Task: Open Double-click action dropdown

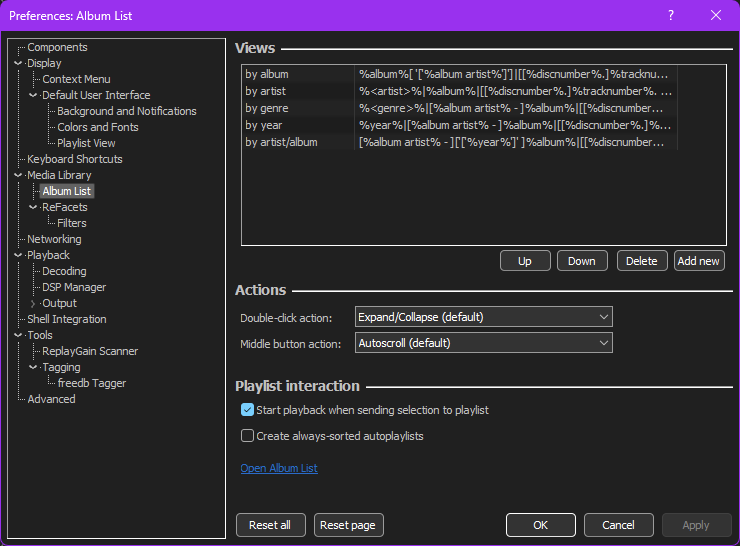Action: [483, 317]
